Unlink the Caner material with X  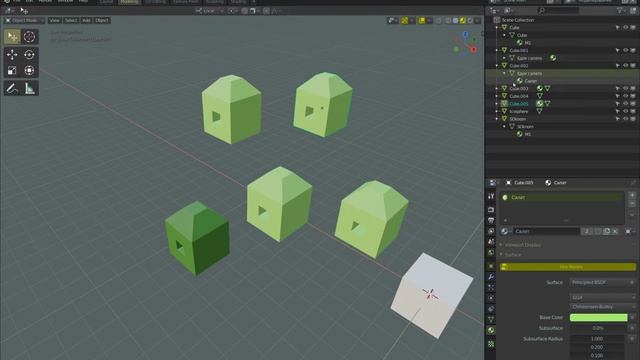(616, 231)
